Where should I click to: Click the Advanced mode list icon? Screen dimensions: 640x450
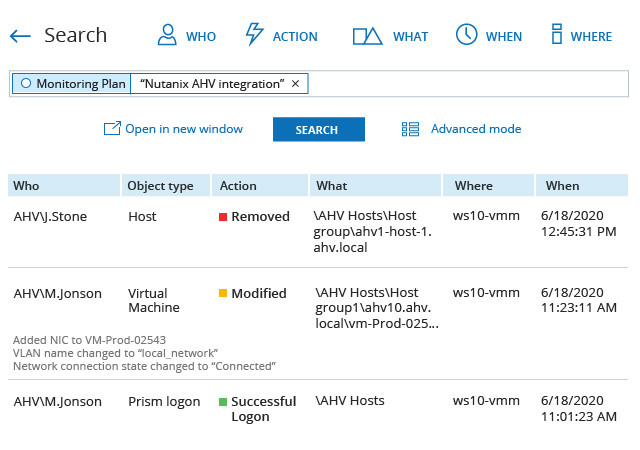410,129
